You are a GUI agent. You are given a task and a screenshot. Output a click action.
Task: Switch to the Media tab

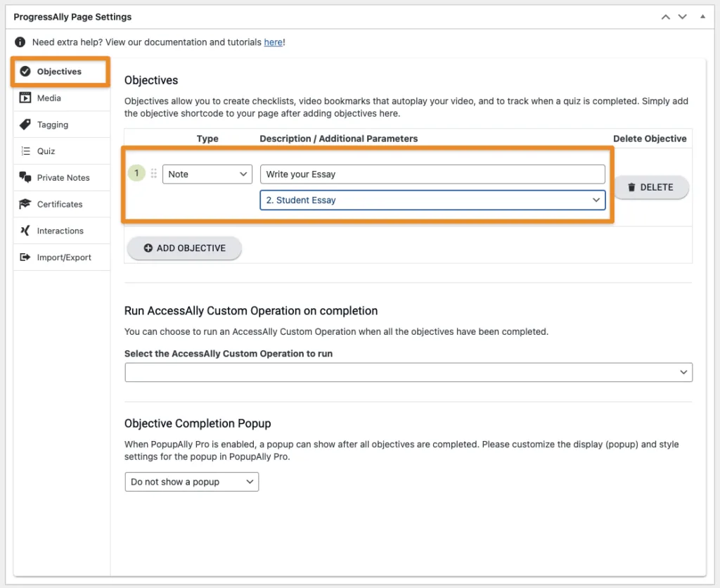tap(62, 98)
